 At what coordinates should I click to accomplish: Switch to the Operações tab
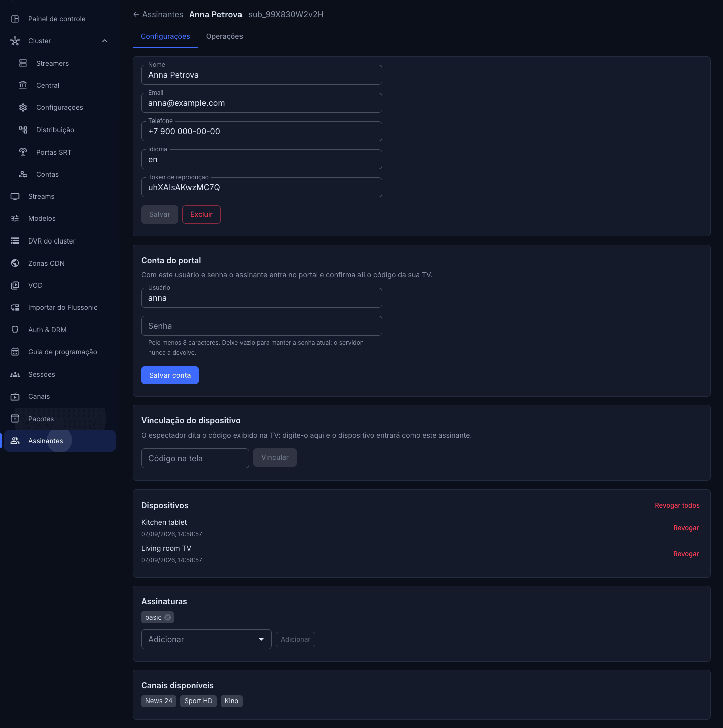(x=224, y=36)
